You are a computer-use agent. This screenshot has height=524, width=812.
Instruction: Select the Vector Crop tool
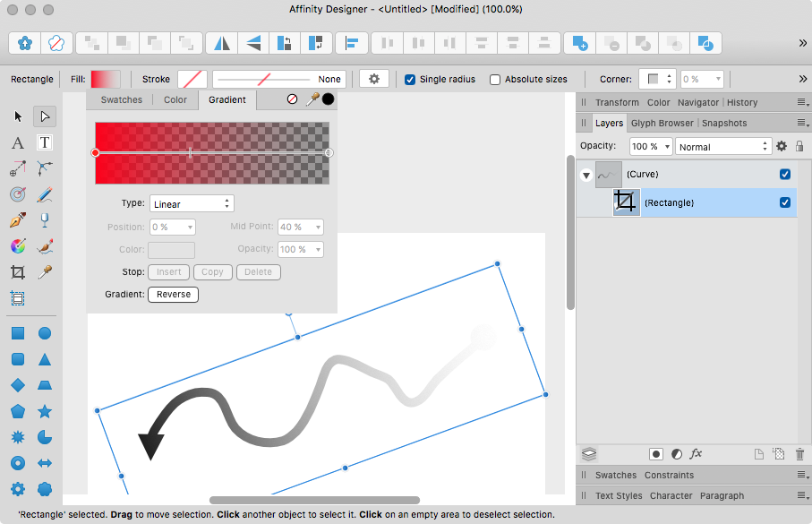17,272
